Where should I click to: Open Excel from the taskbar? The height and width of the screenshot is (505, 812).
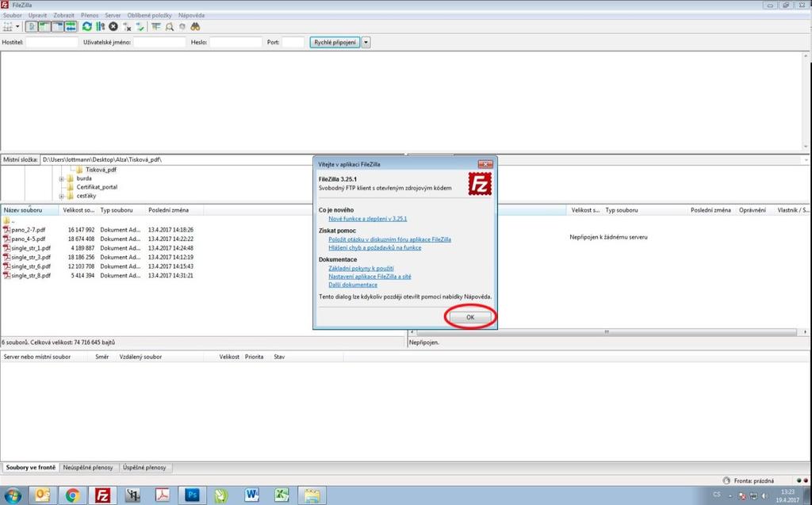pos(282,495)
